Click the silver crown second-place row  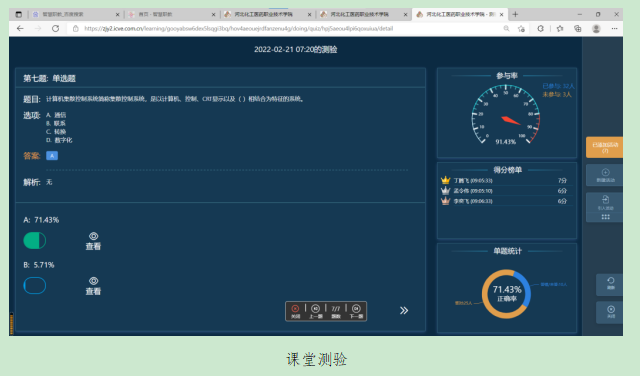coord(506,191)
